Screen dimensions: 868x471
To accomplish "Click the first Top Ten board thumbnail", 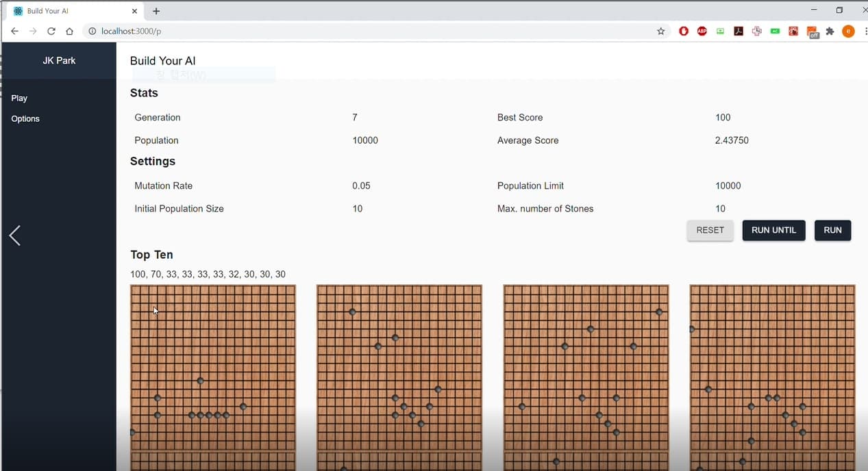I will (212, 377).
